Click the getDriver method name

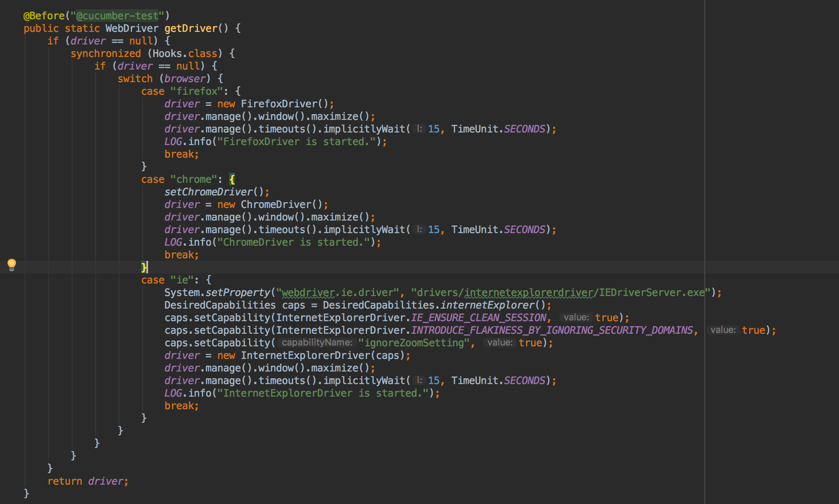(190, 29)
